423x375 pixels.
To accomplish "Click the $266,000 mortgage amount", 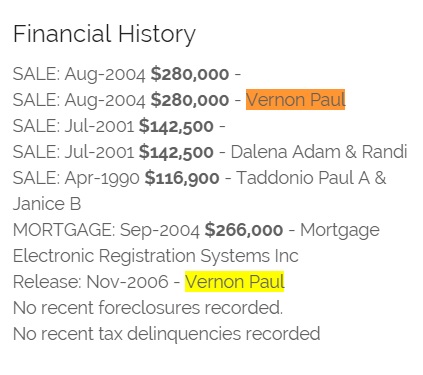I will (x=244, y=230).
